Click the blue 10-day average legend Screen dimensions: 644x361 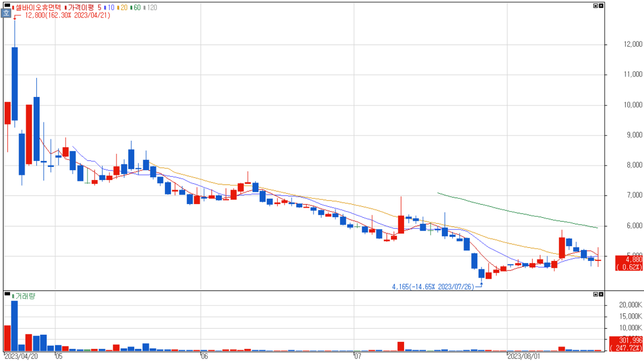click(109, 8)
